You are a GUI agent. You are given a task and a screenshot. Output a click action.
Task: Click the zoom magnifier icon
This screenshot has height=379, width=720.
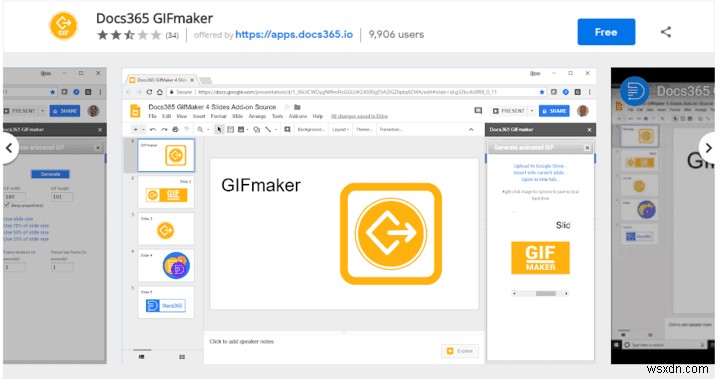coord(200,130)
